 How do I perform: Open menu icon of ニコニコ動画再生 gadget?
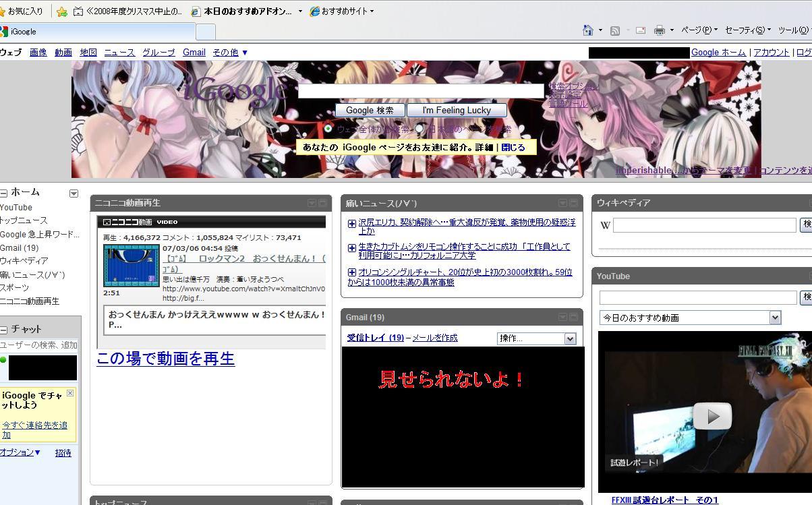pos(312,203)
